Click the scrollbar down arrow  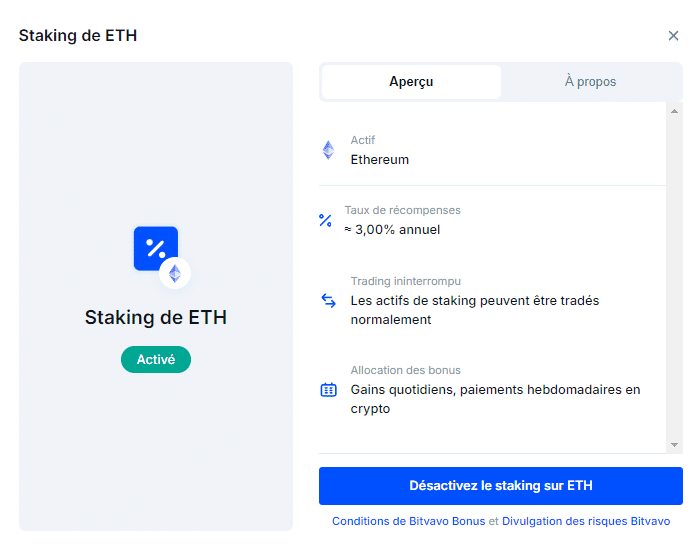click(674, 445)
